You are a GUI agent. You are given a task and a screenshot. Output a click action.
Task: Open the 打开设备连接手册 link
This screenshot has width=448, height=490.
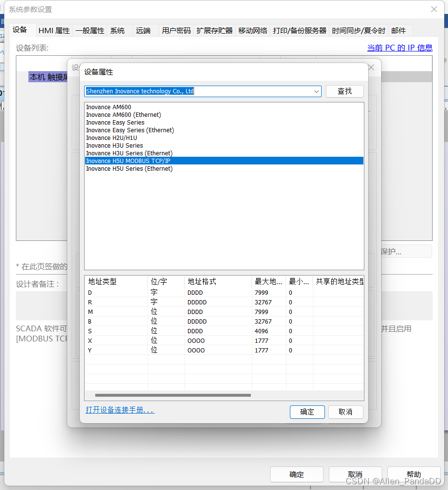tap(120, 410)
